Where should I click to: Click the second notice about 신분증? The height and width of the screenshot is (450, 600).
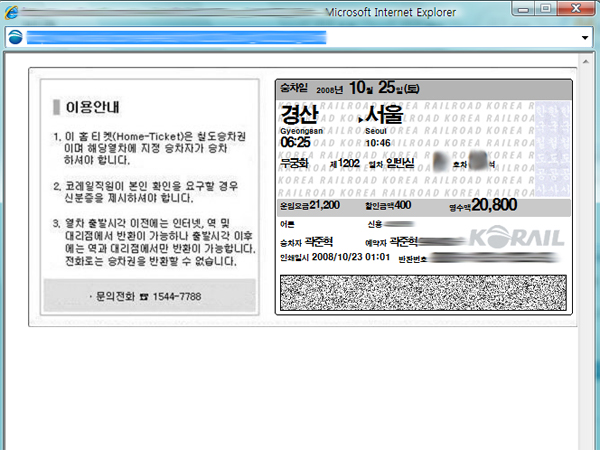(146, 192)
